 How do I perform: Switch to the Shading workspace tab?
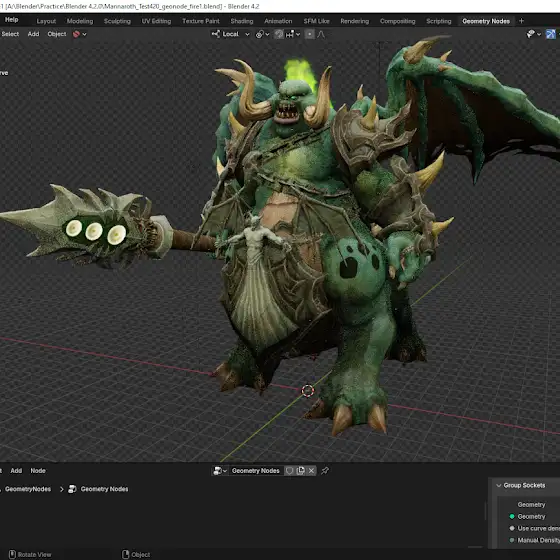click(x=242, y=21)
